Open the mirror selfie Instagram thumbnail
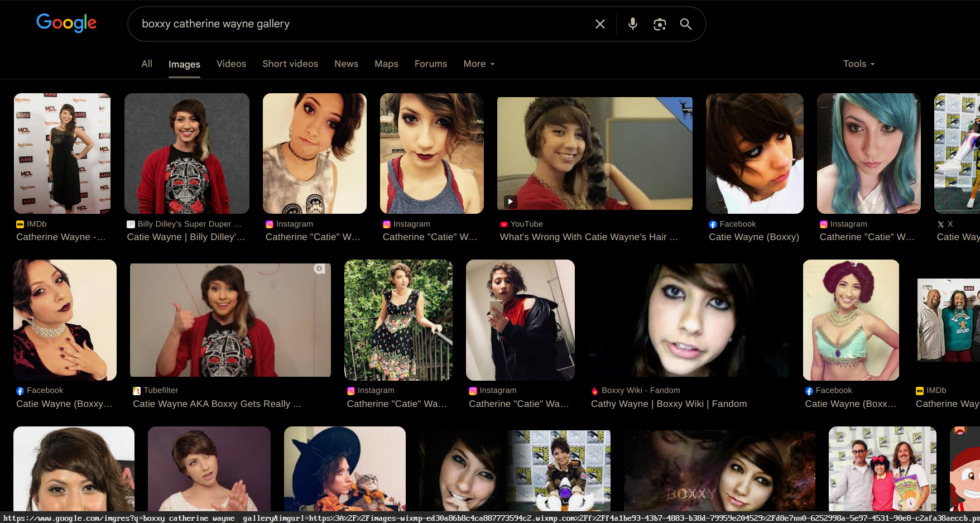The height and width of the screenshot is (523, 980). point(520,320)
